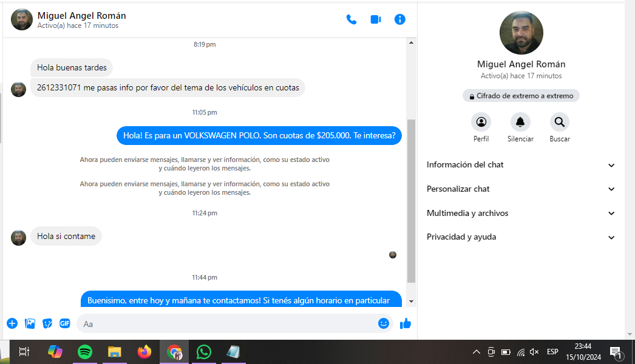Open the emoji picker in the message box
The height and width of the screenshot is (364, 635).
[384, 323]
